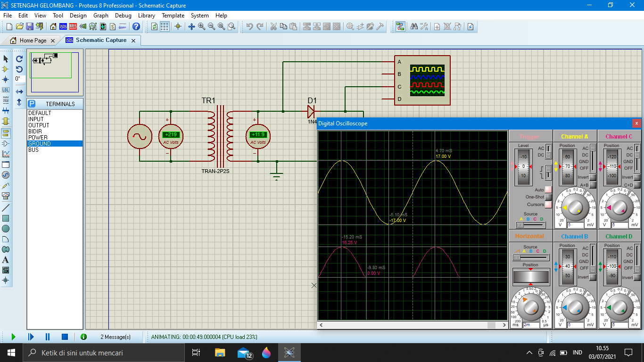Select the Component Mode tool

(6, 69)
